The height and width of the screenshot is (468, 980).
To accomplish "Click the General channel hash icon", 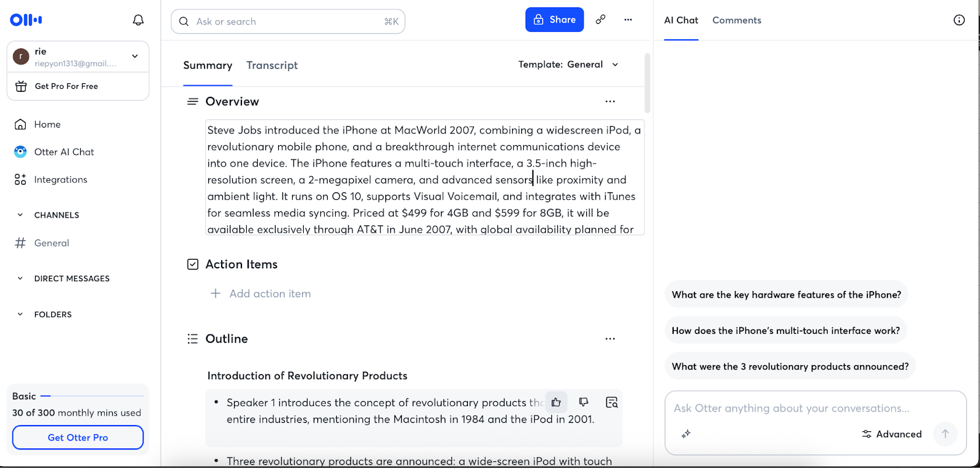I will pos(20,243).
